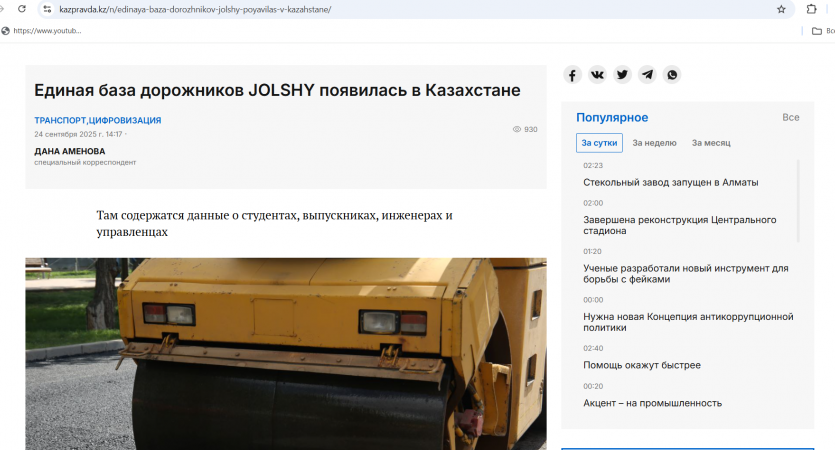Share article on Facebook
The width and height of the screenshot is (835, 450).
coord(572,75)
